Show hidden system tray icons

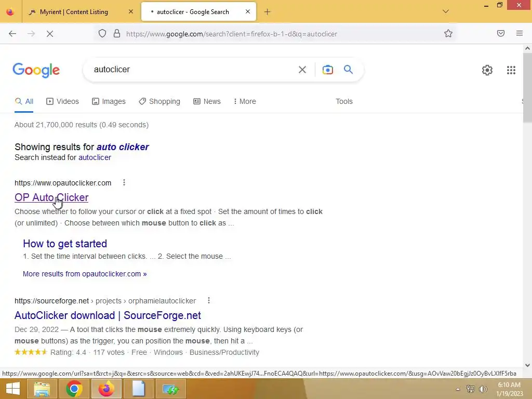tap(458, 389)
